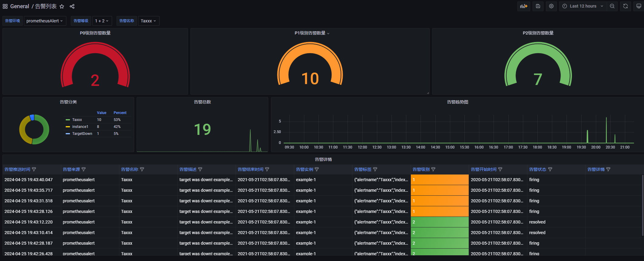The image size is (644, 261).
Task: Share the dashboard via share icon
Action: [x=72, y=6]
